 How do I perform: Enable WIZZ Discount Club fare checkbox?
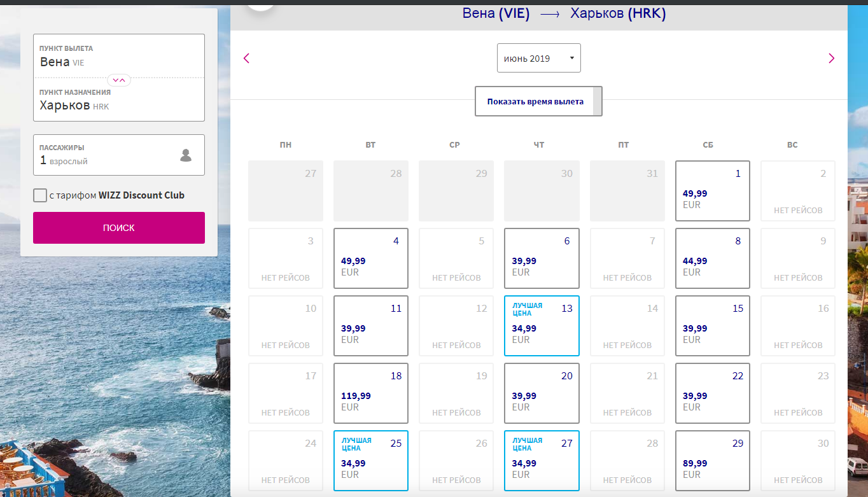(40, 195)
